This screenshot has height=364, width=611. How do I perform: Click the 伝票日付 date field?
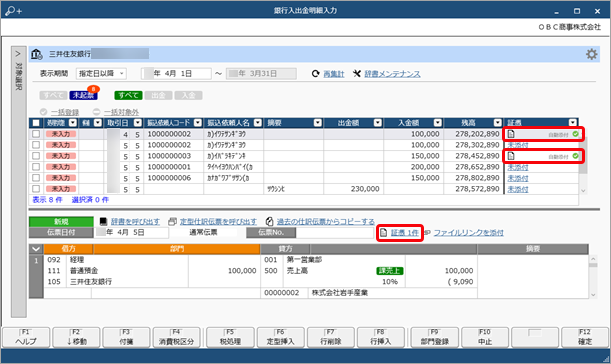coord(132,233)
